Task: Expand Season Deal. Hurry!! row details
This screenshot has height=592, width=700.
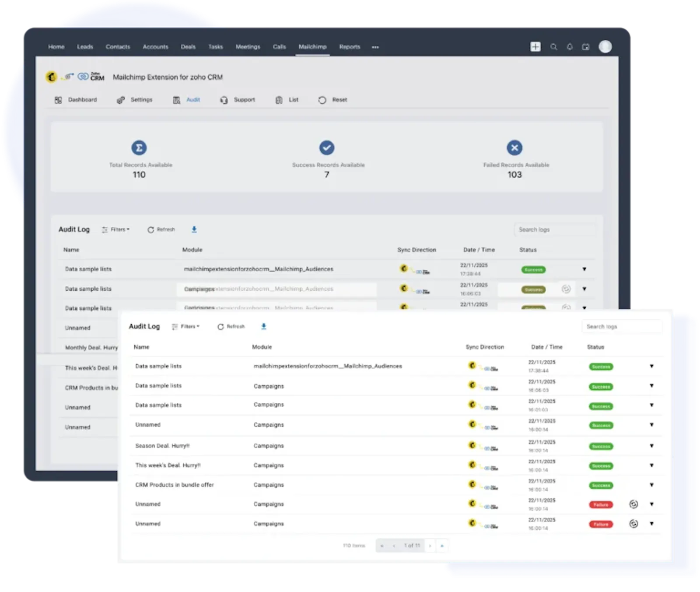Action: point(651,446)
